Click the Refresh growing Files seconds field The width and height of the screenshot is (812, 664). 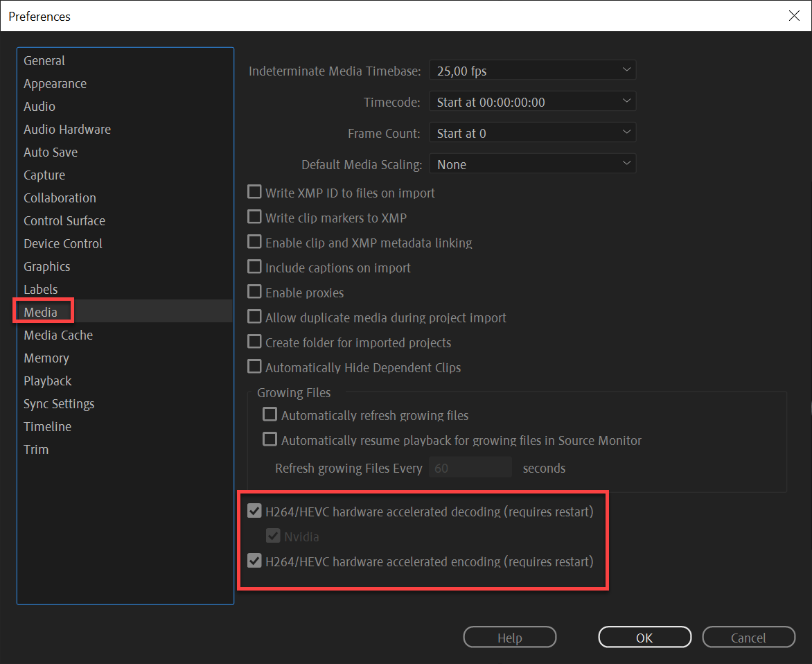[x=470, y=467]
